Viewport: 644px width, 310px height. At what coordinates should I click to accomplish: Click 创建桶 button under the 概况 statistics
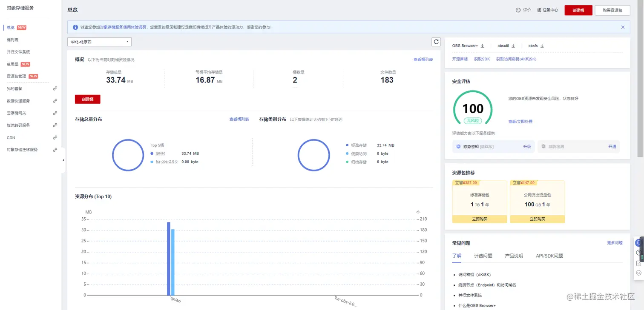(x=88, y=99)
